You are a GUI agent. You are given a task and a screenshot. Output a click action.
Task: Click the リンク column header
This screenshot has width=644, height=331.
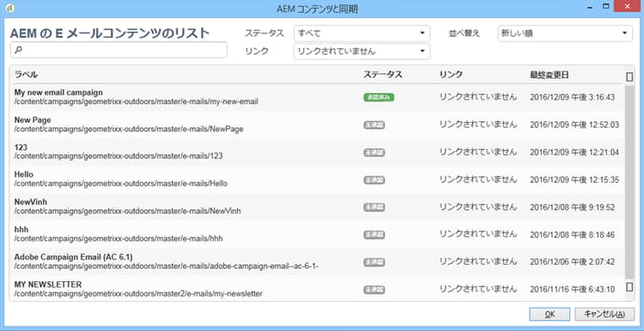click(x=451, y=75)
